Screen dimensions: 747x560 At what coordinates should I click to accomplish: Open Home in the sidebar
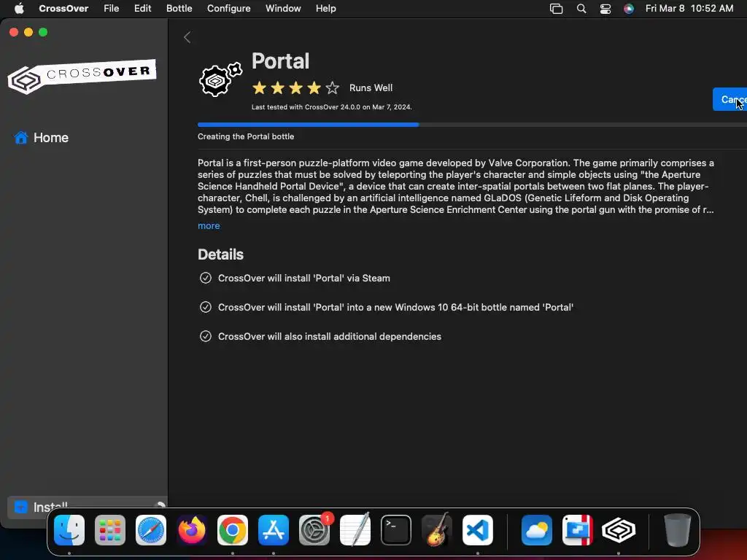(x=42, y=138)
